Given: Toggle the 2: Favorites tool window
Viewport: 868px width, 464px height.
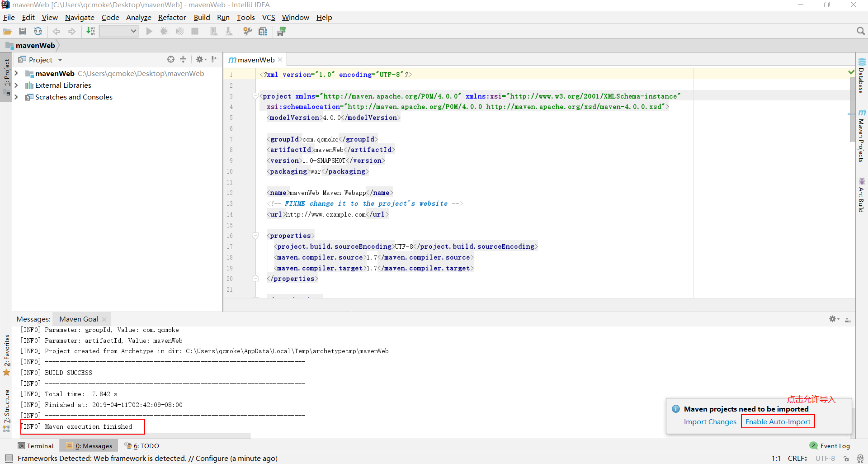Looking at the screenshot, I should point(6,355).
